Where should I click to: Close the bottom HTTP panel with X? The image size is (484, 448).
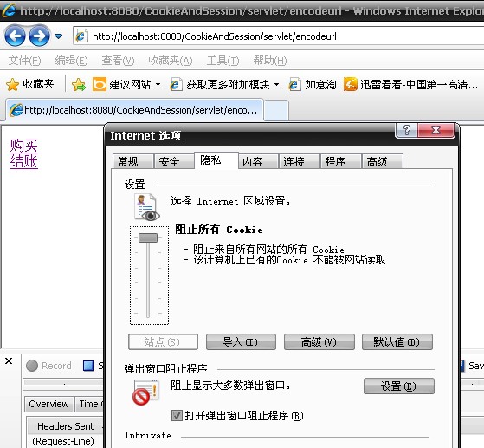click(x=9, y=360)
